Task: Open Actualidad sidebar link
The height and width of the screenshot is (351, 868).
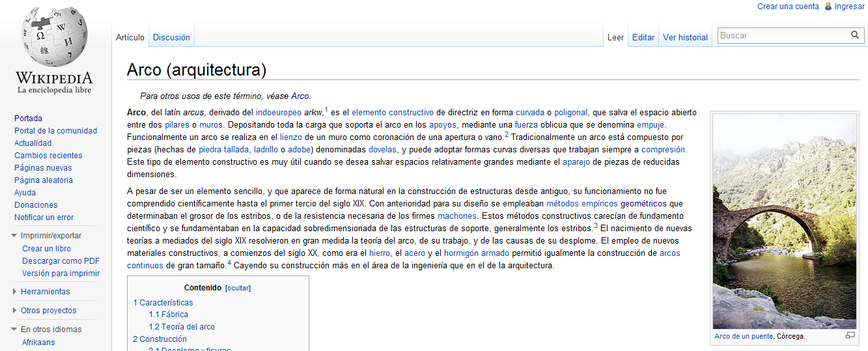Action: [x=33, y=143]
